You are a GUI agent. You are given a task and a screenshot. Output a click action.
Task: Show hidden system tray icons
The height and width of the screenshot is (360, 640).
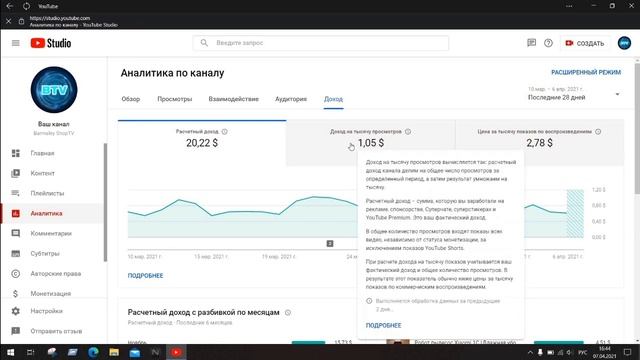point(530,352)
